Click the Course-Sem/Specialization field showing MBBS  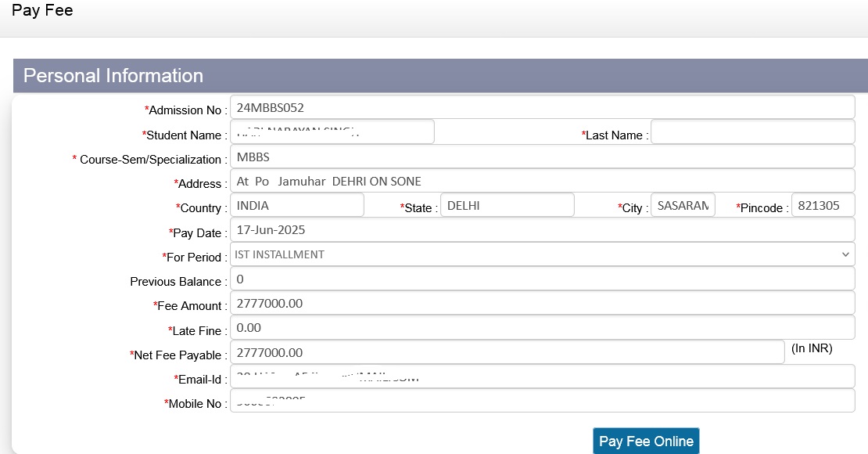542,157
